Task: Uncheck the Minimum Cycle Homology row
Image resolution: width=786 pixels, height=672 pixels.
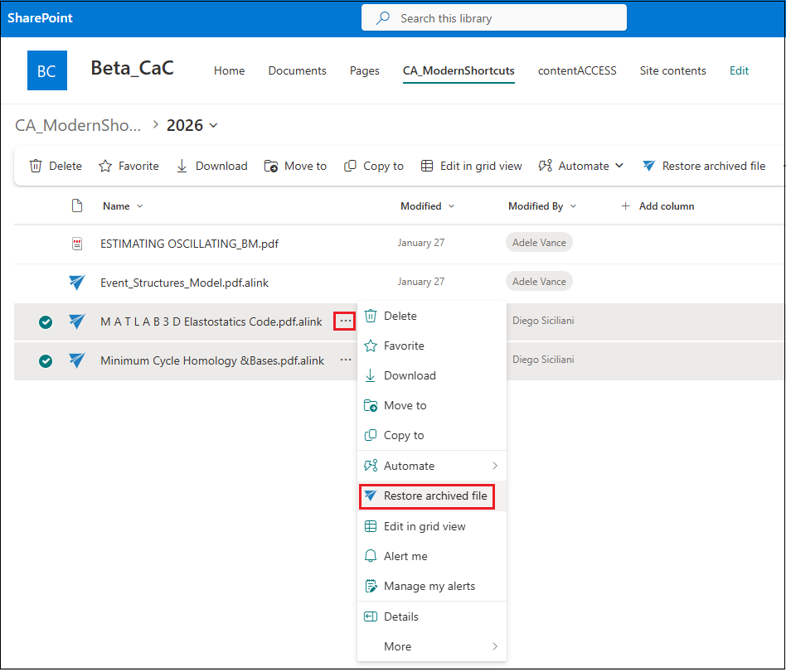Action: coord(46,360)
